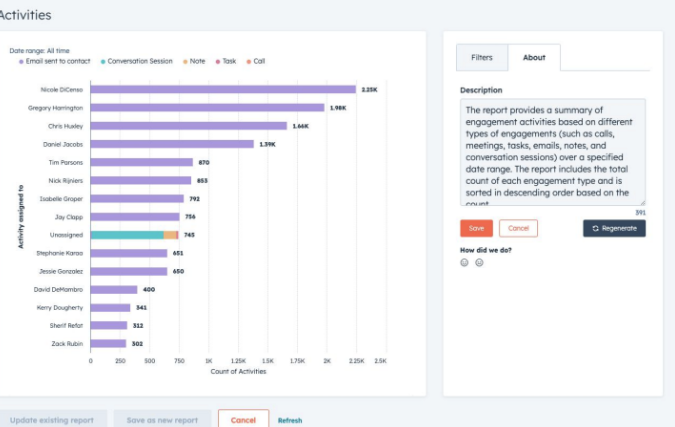Image resolution: width=675 pixels, height=427 pixels.
Task: Click the 1.39K value label
Action: [267, 144]
